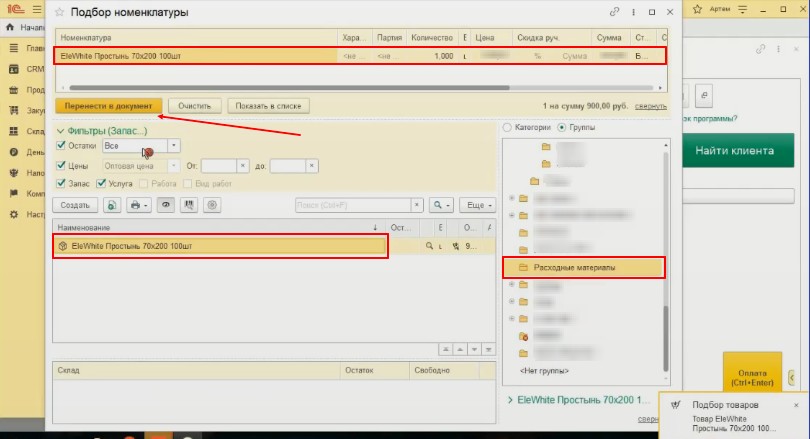Toggle the eye view button in toolbar
Viewport: 810px width, 439px height.
166,205
